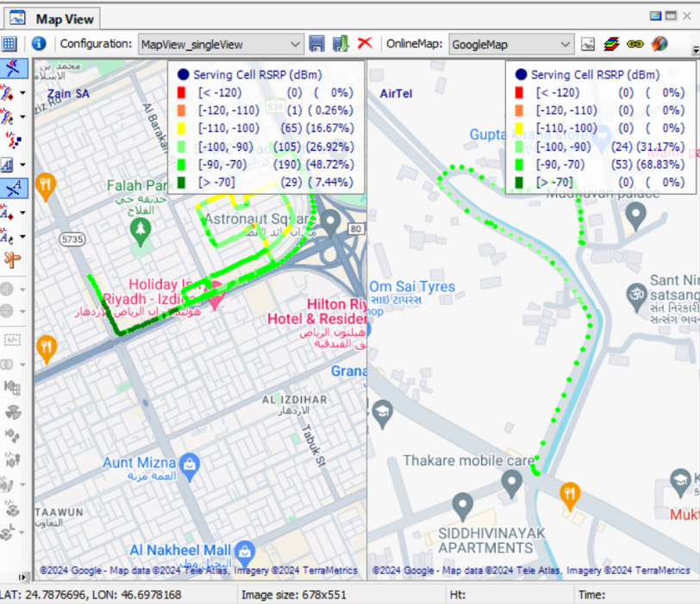Screen dimensions: 700x604
Task: Click the 'A' with 'e' tool icon
Action: [7, 236]
